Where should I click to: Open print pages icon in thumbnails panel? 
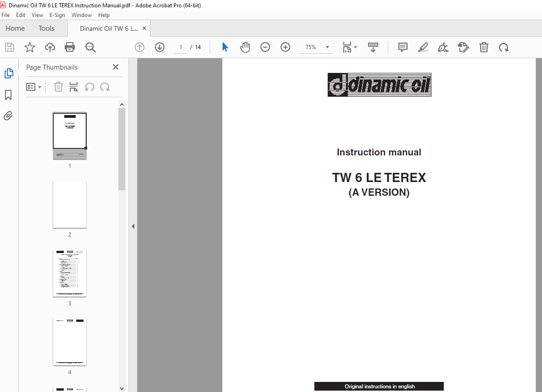click(73, 87)
